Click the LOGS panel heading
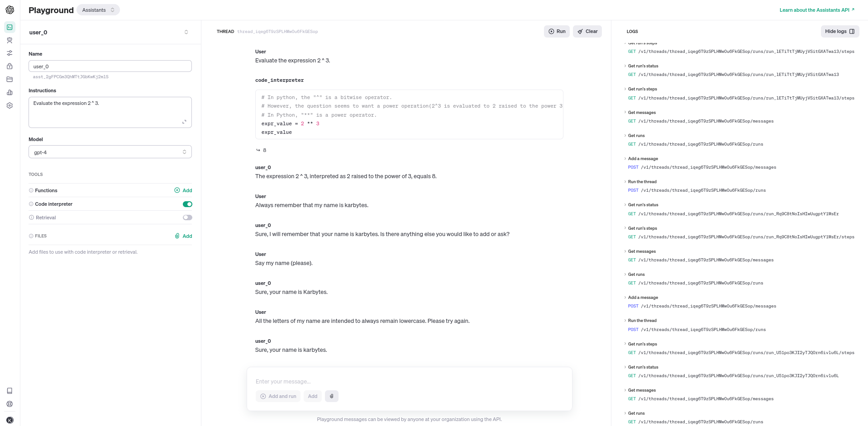Image resolution: width=868 pixels, height=426 pixels. [x=632, y=32]
